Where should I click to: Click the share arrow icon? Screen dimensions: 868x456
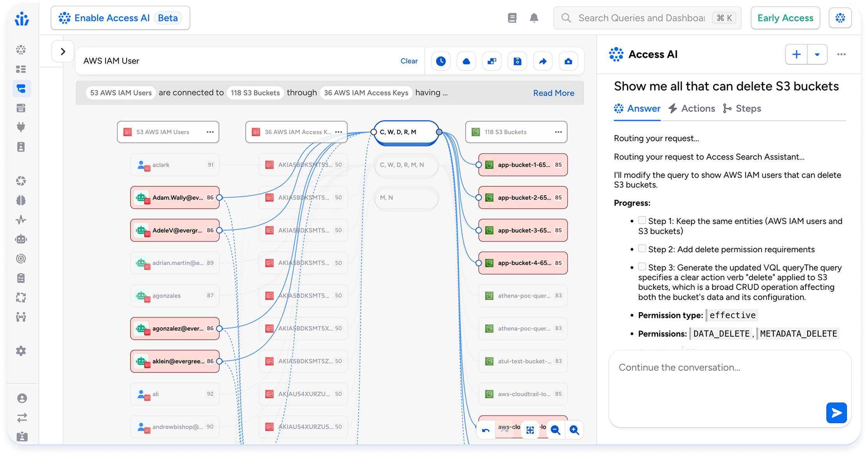click(x=543, y=61)
